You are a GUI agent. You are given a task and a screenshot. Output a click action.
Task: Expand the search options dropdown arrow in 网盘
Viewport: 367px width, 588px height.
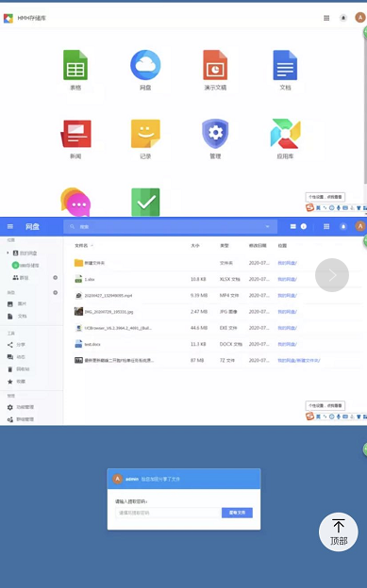point(267,226)
